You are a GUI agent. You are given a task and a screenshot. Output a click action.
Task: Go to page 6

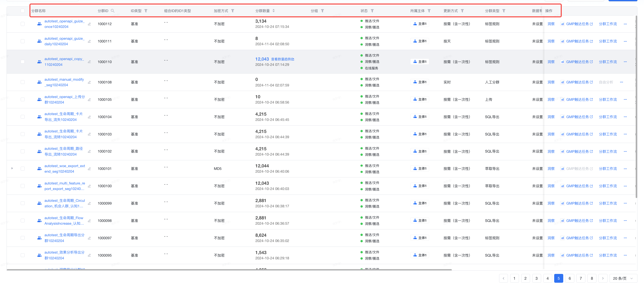click(x=570, y=278)
